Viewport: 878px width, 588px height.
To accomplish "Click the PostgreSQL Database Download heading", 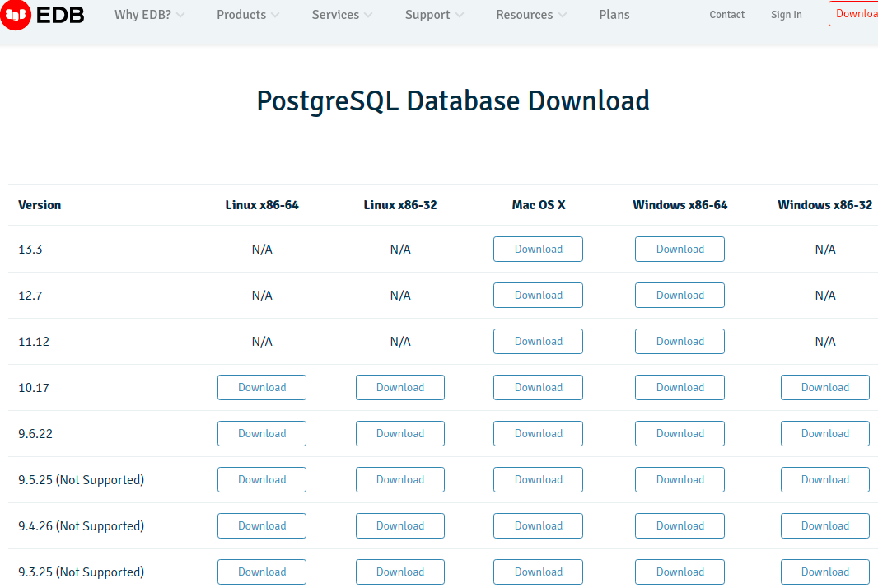I will point(453,101).
